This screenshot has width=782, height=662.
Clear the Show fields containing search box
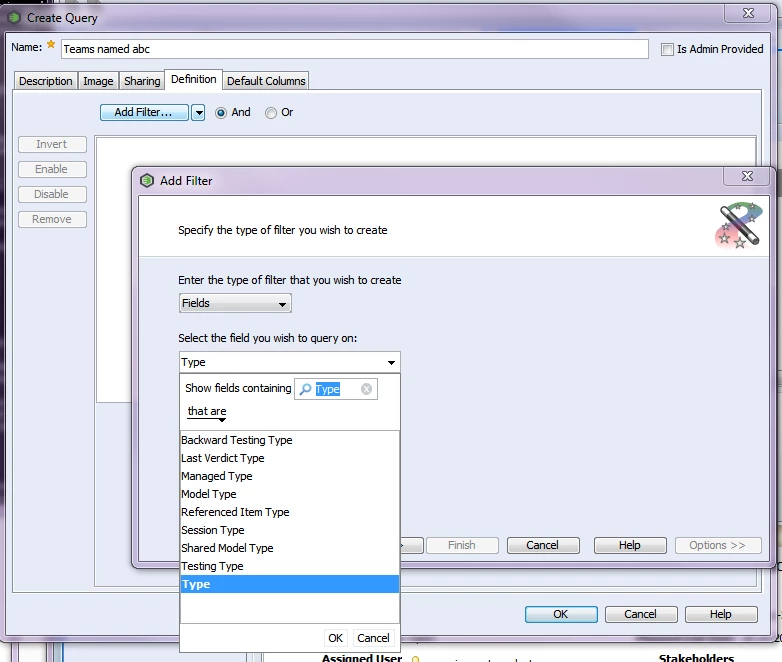click(x=367, y=389)
